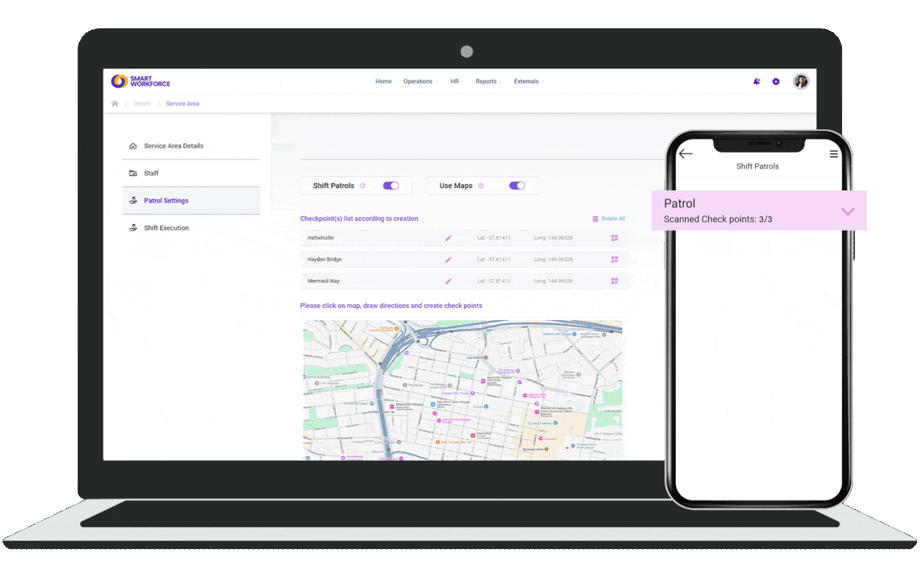This screenshot has width=924, height=578.
Task: Expand the Patrol card chevron
Action: [x=848, y=211]
